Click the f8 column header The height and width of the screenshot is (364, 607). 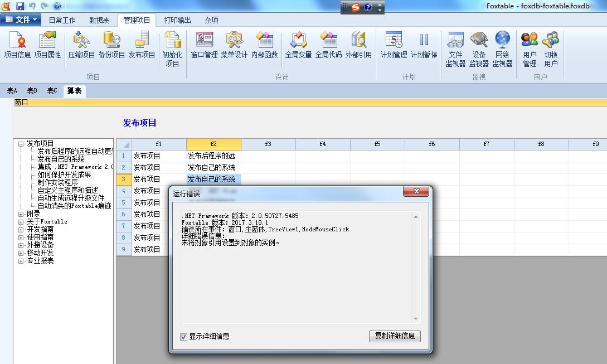point(541,144)
